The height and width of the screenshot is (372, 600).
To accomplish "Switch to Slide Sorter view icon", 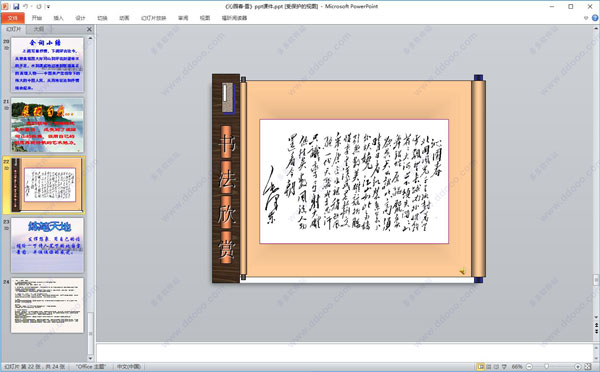I will click(x=489, y=367).
